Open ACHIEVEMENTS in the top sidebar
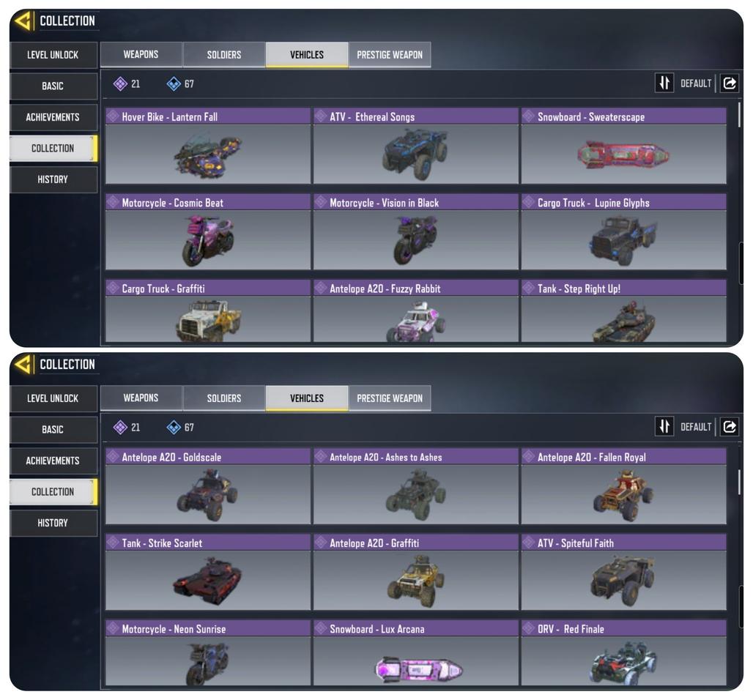The image size is (753, 700). (x=53, y=117)
